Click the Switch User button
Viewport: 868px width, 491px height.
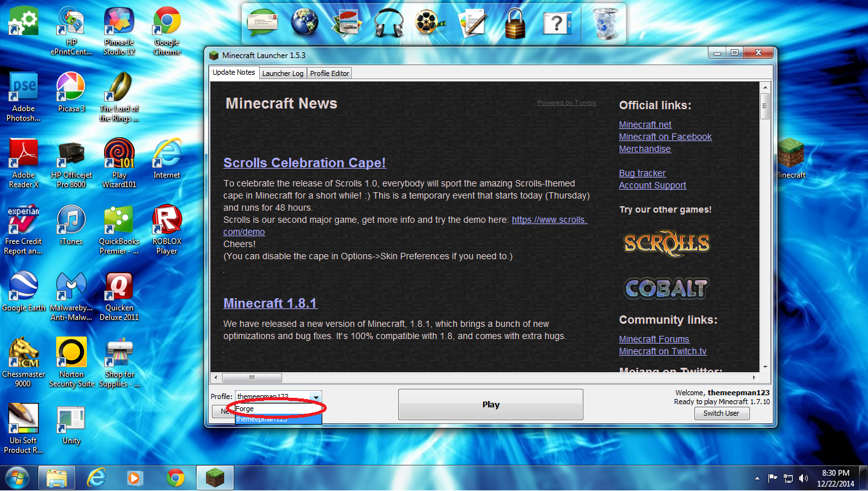pyautogui.click(x=722, y=413)
